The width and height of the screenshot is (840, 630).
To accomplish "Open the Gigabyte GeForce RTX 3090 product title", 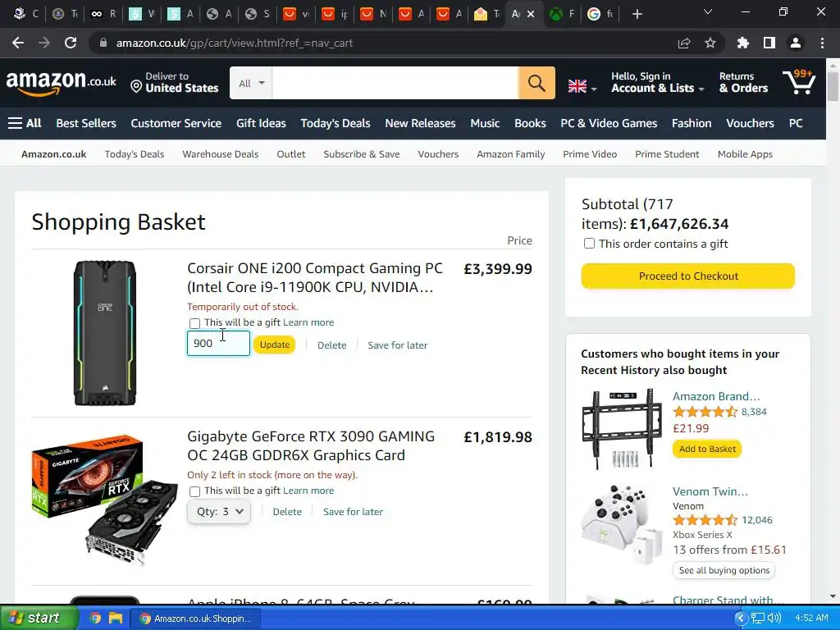I will [x=311, y=445].
